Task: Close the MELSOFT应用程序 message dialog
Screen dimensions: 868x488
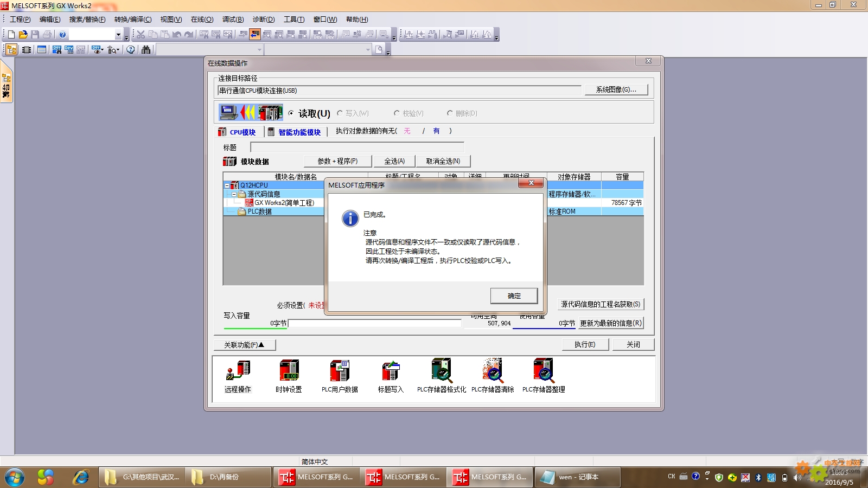Action: point(531,183)
